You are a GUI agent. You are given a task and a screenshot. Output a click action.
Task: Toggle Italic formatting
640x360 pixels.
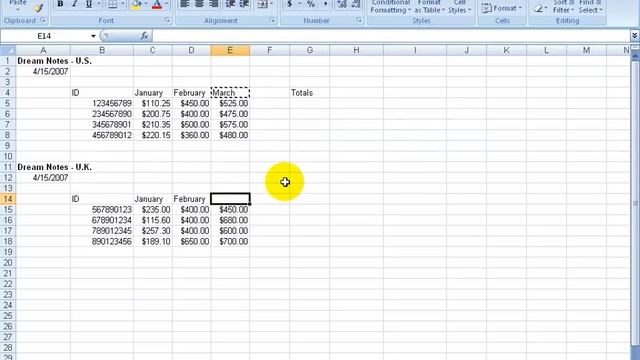[74, 4]
